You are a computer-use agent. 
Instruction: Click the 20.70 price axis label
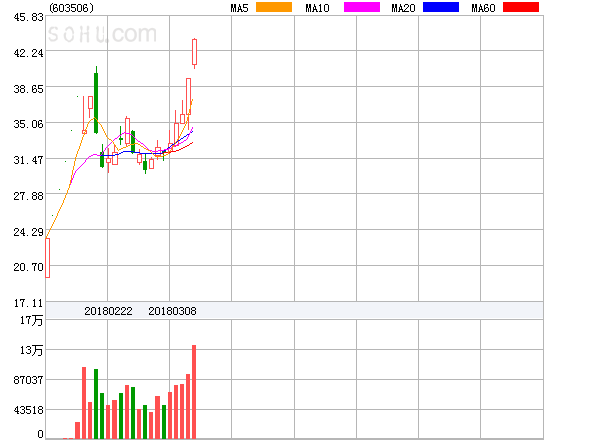(29, 267)
